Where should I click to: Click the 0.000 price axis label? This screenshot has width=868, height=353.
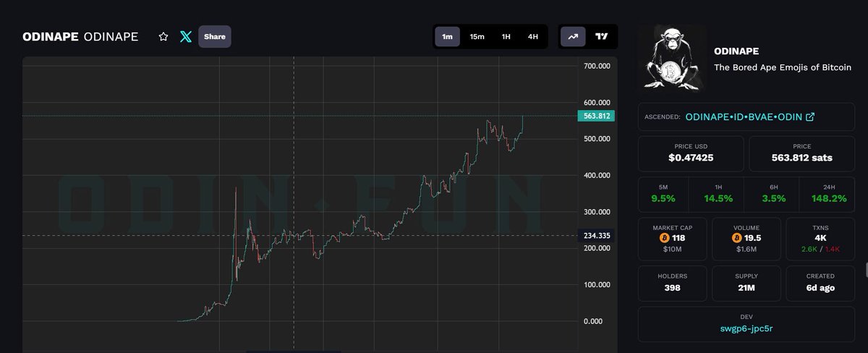click(x=592, y=321)
